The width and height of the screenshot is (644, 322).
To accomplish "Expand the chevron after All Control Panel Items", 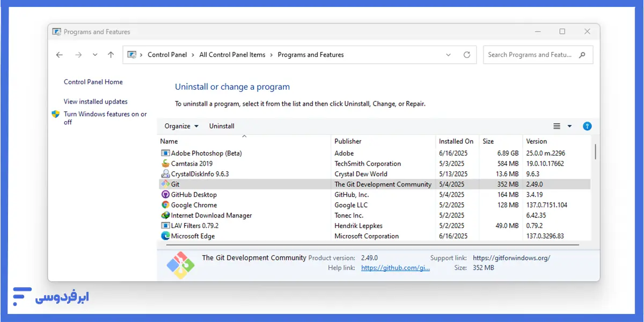I will (x=272, y=55).
